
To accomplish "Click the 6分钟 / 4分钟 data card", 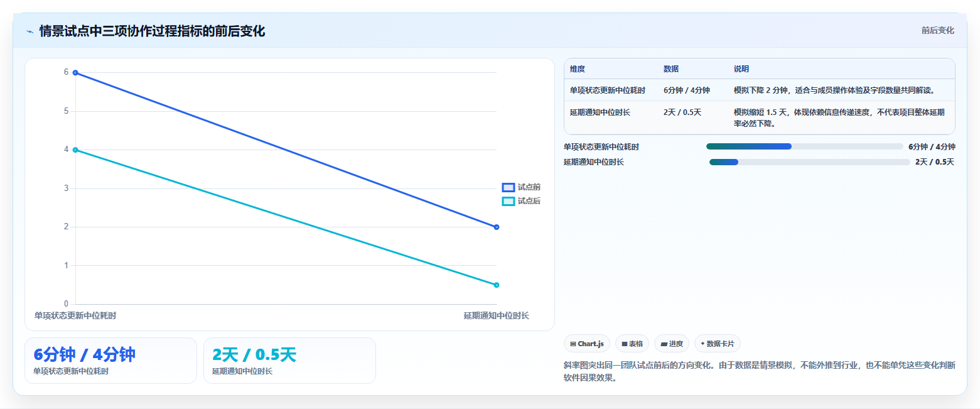I will tap(110, 361).
